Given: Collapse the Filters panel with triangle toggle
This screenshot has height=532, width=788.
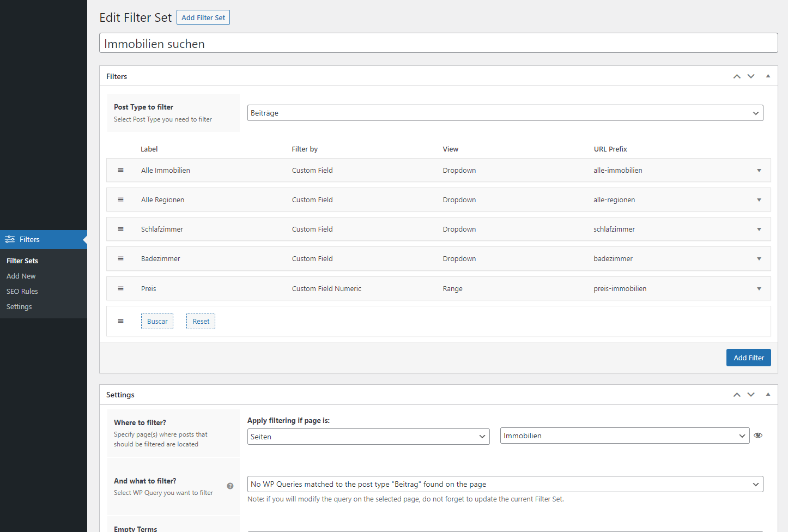Looking at the screenshot, I should click(x=768, y=76).
